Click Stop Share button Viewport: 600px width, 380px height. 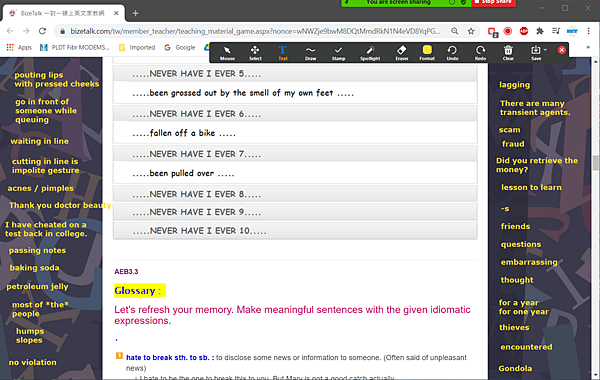point(493,2)
